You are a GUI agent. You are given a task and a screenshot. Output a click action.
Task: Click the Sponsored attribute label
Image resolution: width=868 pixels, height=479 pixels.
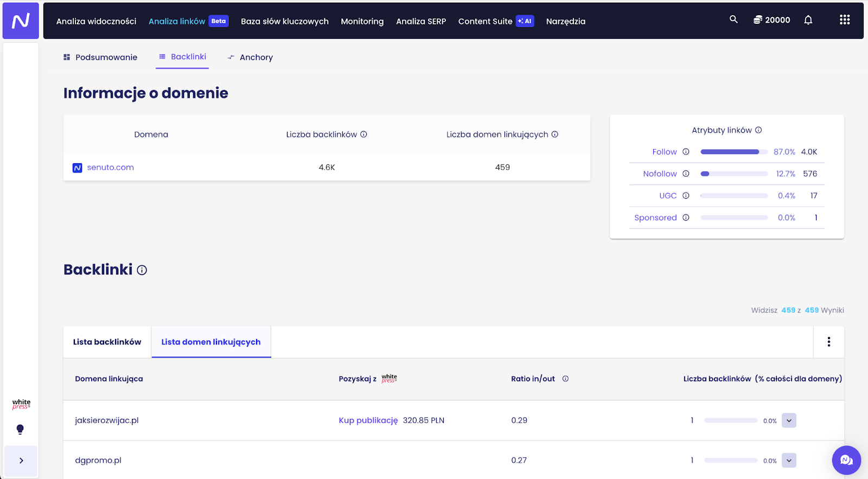click(655, 218)
